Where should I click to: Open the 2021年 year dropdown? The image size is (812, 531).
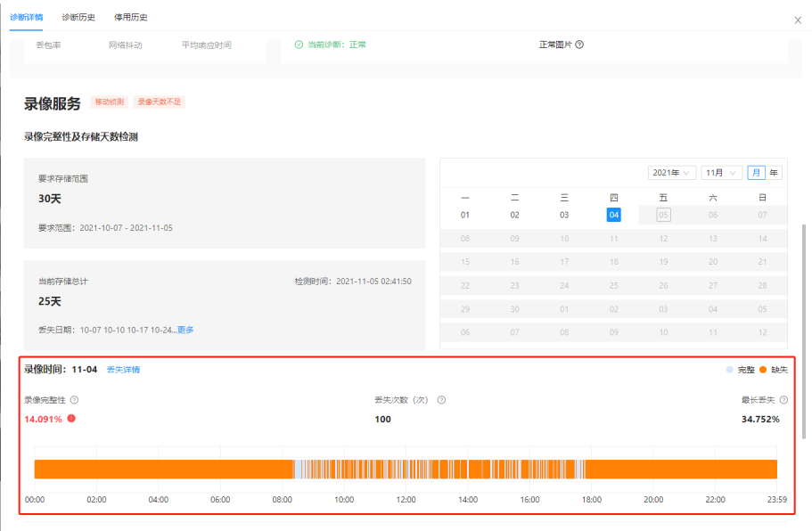(x=671, y=173)
